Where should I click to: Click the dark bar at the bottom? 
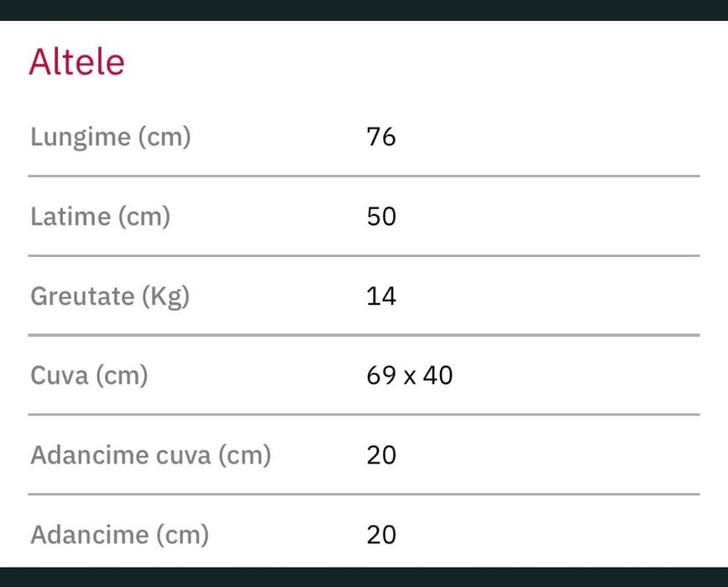coord(364,577)
